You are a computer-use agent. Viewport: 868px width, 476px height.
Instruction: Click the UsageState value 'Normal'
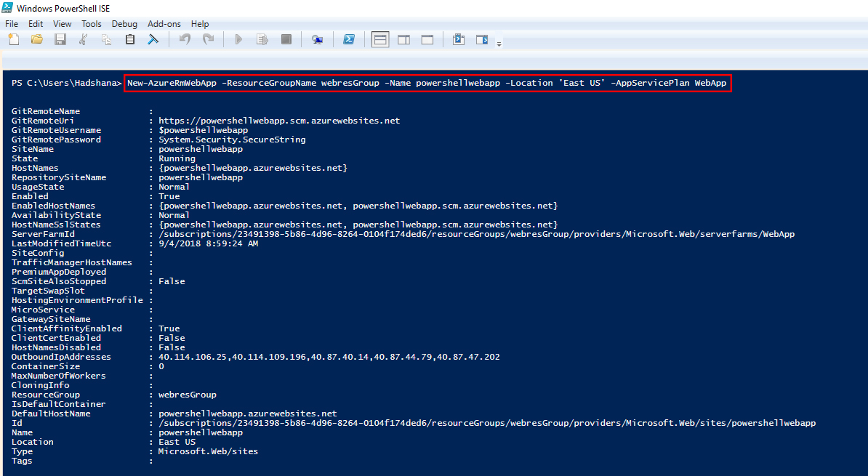tap(174, 187)
